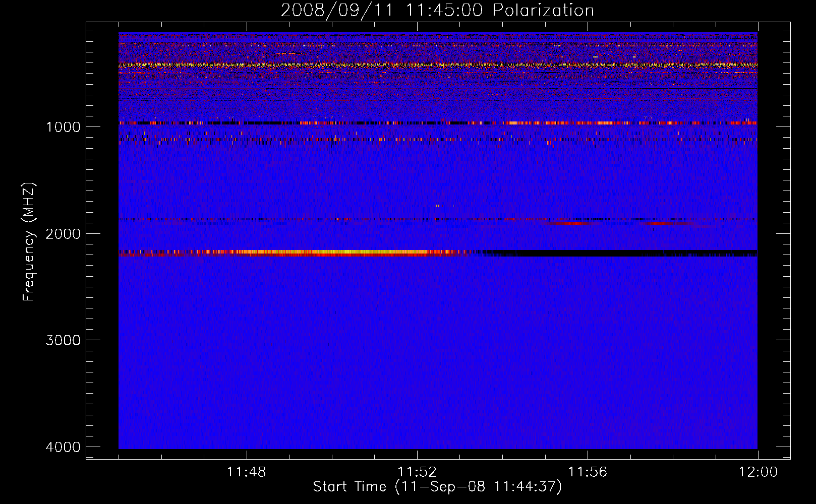Click the plot title "2008/09/11 11:45:00 Polarization"
816x504 pixels.
(x=437, y=10)
